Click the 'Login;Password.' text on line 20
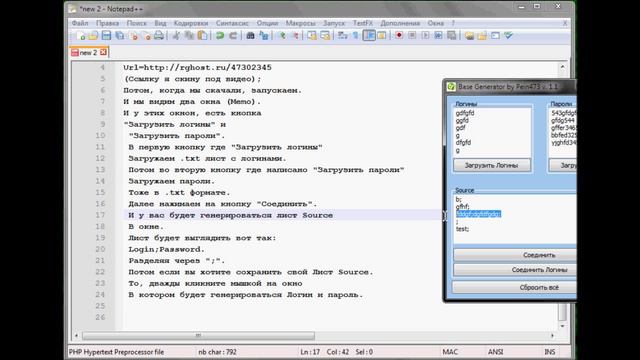 (x=167, y=249)
